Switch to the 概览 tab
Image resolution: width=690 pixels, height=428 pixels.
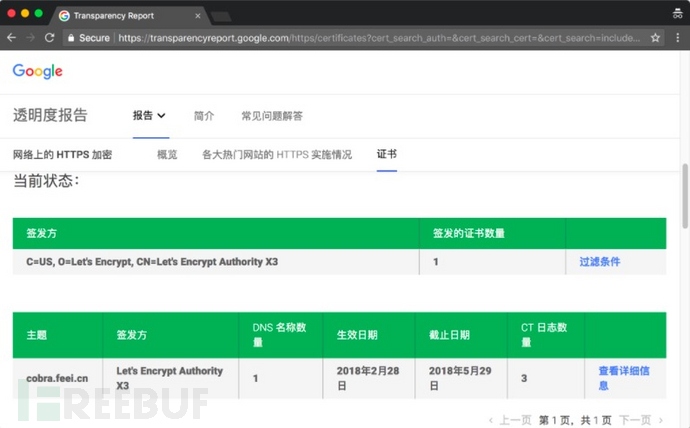(x=167, y=154)
